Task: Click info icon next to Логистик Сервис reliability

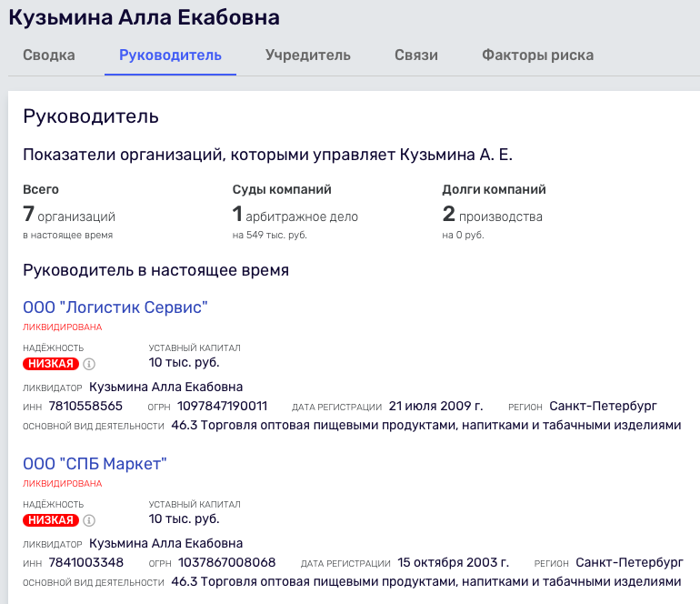Action: [x=89, y=364]
